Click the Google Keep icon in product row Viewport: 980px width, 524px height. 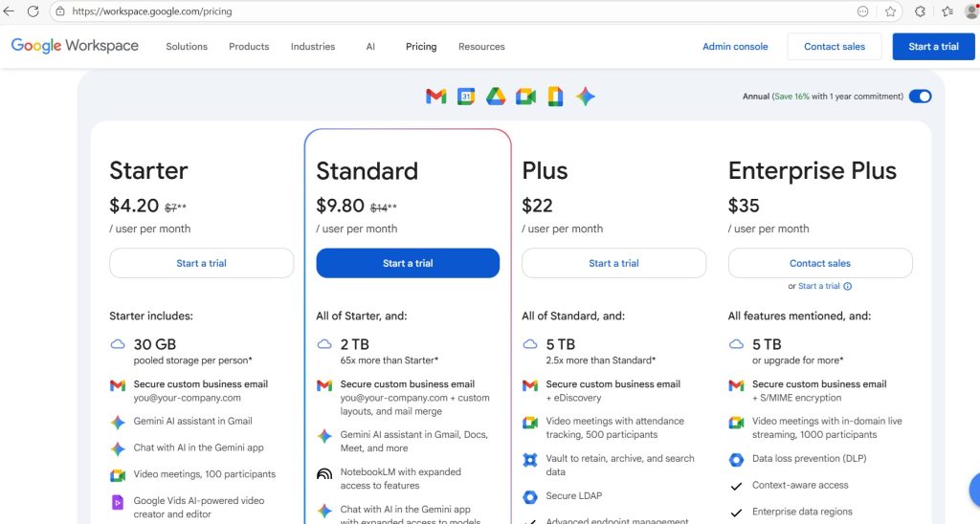coord(556,97)
